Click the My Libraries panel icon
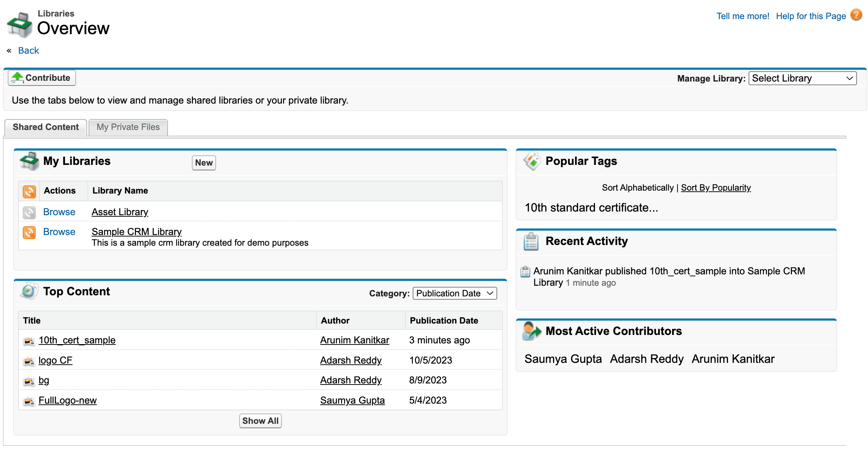 pos(29,161)
